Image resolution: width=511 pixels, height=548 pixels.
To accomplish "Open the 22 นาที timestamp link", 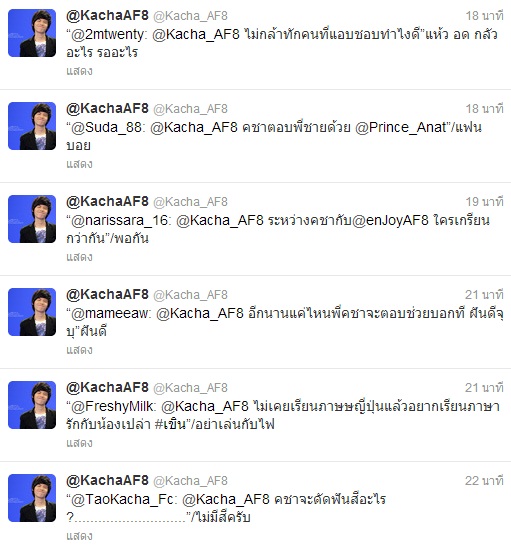I will point(484,481).
